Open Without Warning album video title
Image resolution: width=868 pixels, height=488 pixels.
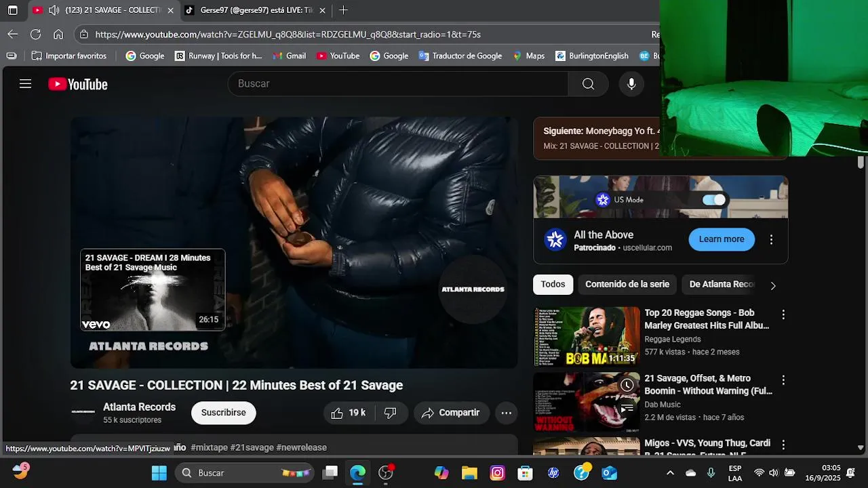click(x=708, y=385)
